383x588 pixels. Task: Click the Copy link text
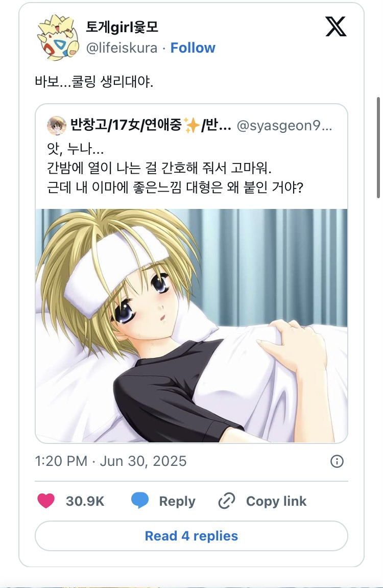tap(276, 501)
